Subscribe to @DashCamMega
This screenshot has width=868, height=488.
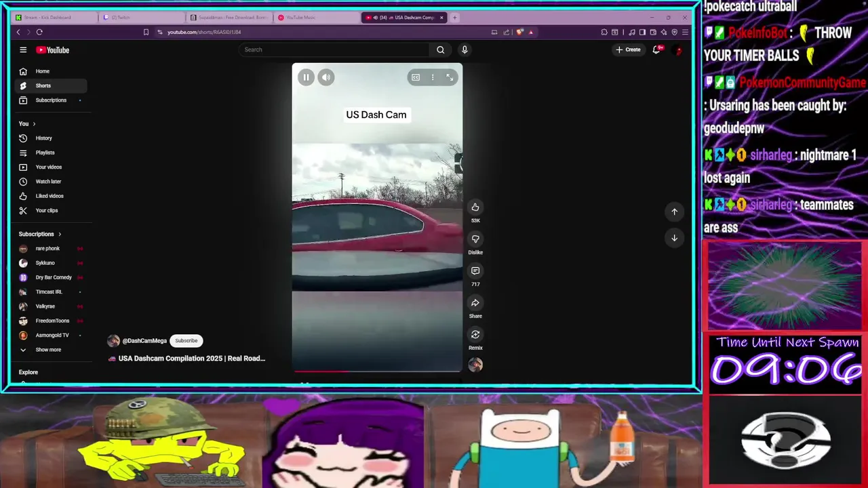[186, 341]
